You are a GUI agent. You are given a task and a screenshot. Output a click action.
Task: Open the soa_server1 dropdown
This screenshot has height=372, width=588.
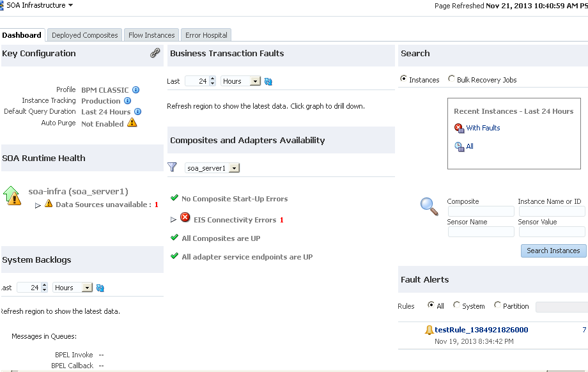click(x=234, y=168)
